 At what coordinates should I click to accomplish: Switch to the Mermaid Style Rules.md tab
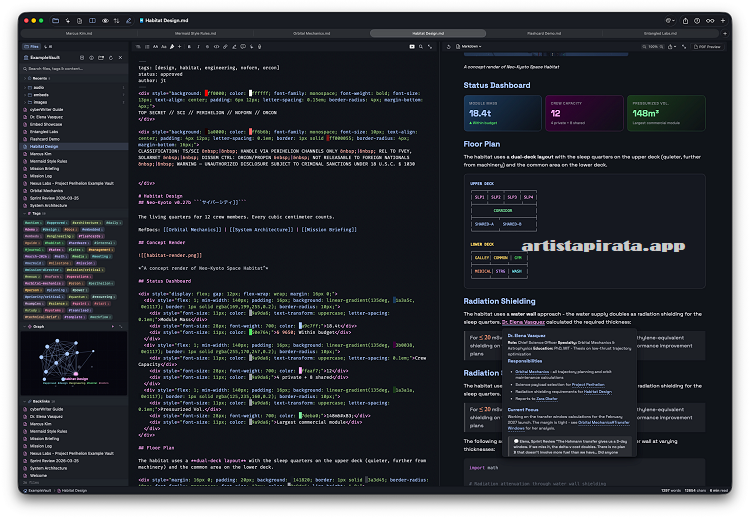point(195,33)
